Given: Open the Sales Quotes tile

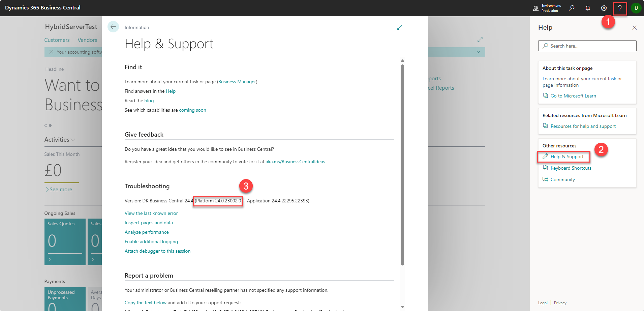Looking at the screenshot, I should 65,242.
